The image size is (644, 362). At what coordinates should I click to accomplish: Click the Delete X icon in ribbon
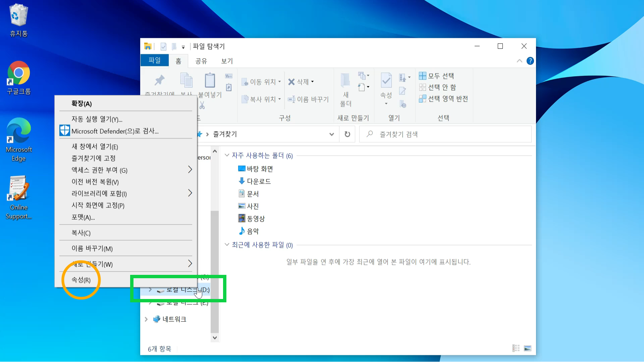coord(291,82)
